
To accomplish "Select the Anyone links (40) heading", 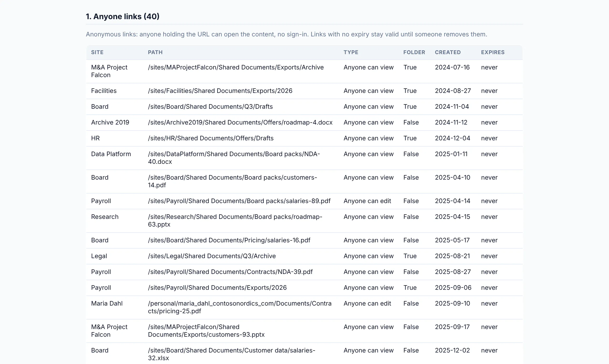I will coord(123,17).
